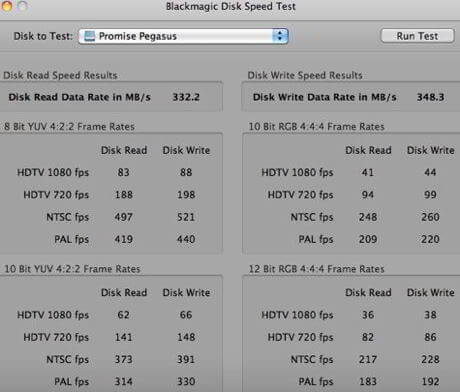The width and height of the screenshot is (460, 392).
Task: Select the value 41 in 10 Bit RGB table
Action: pos(368,172)
